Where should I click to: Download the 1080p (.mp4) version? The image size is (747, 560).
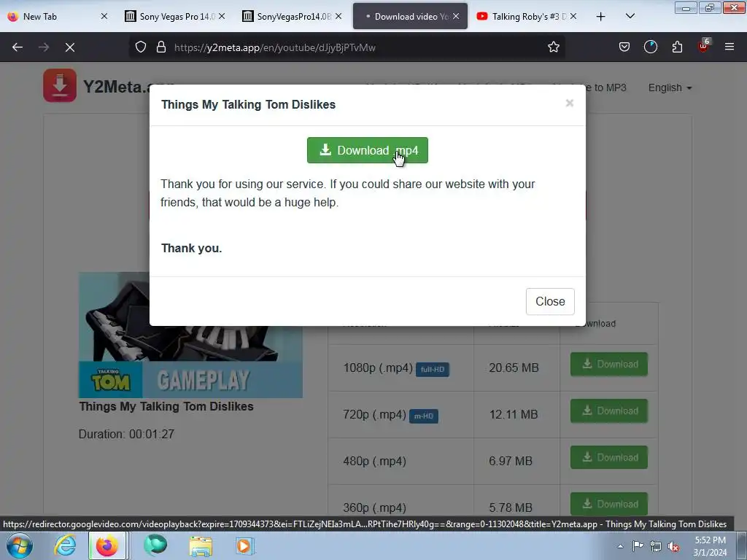click(609, 365)
